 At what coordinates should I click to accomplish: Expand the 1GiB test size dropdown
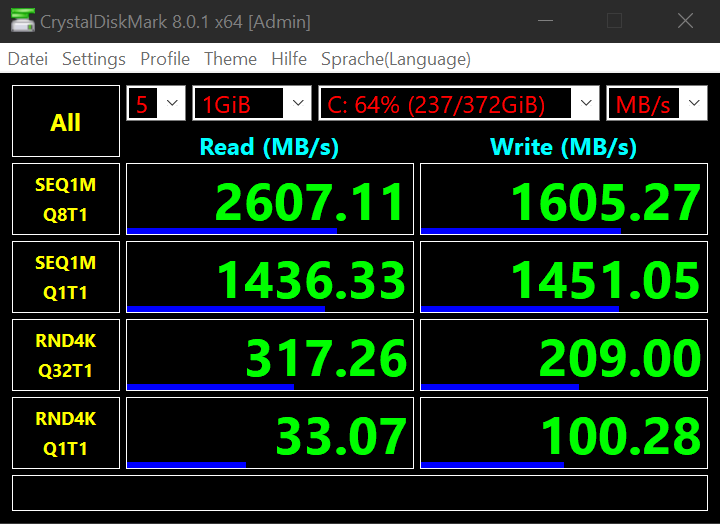(252, 103)
